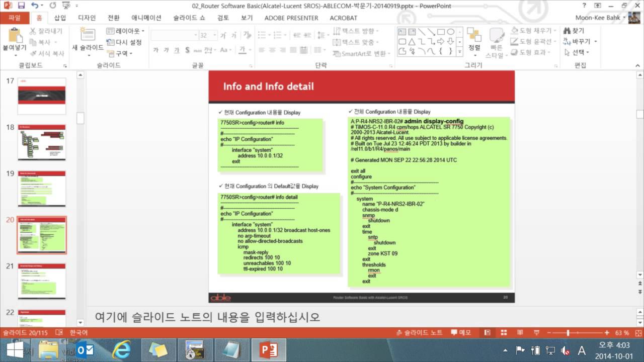
Task: Toggle Bold formatting button
Action: (x=156, y=50)
